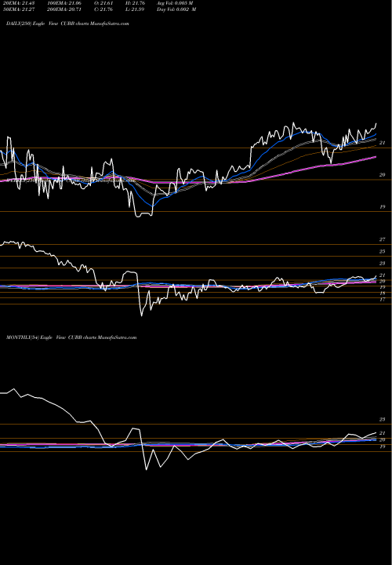The image size is (392, 565).
Task: Click the 'Avg Vol' reading
Action: [x=175, y=3]
